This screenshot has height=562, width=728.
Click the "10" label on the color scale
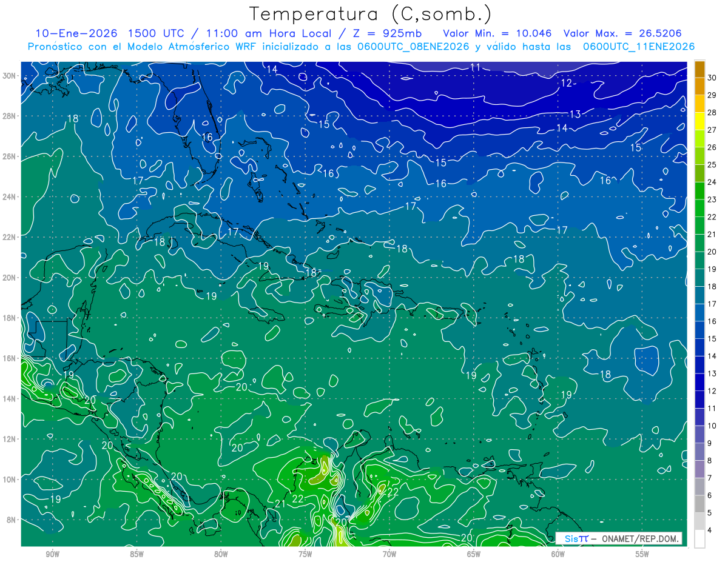(x=712, y=426)
